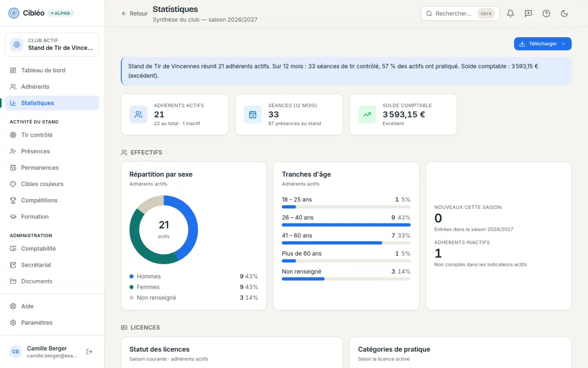Click the Tir contrôlé target icon
The image size is (588, 368).
tap(13, 135)
